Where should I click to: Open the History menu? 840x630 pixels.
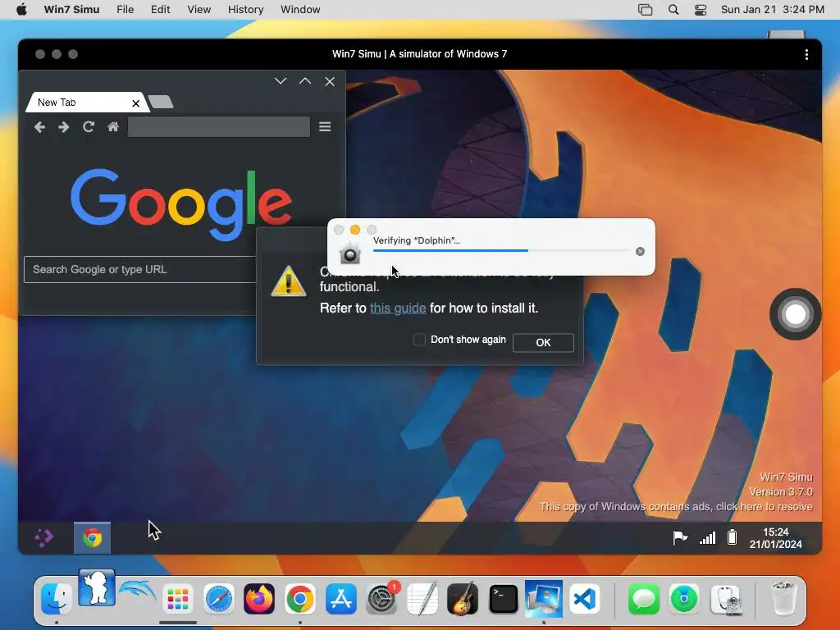tap(246, 10)
